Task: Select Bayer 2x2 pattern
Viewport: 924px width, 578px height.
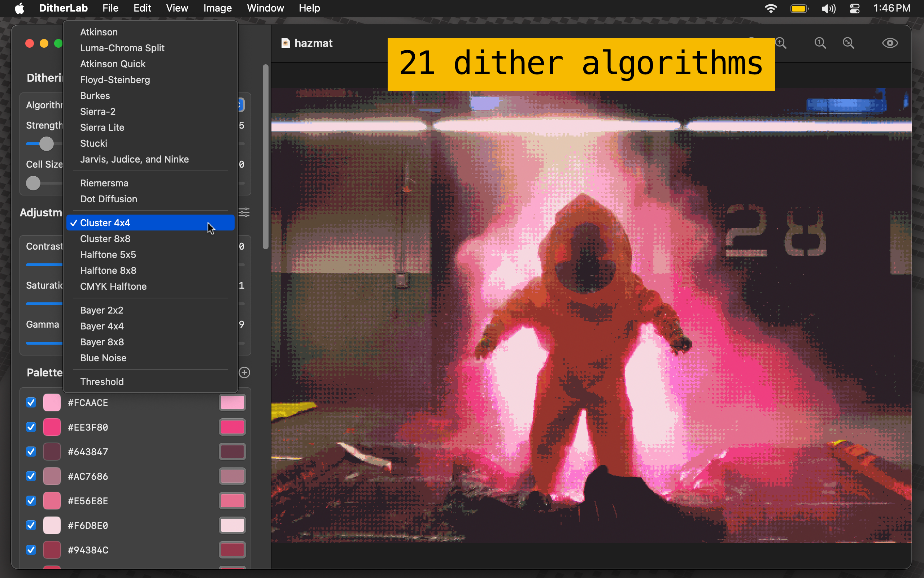Action: [151, 310]
